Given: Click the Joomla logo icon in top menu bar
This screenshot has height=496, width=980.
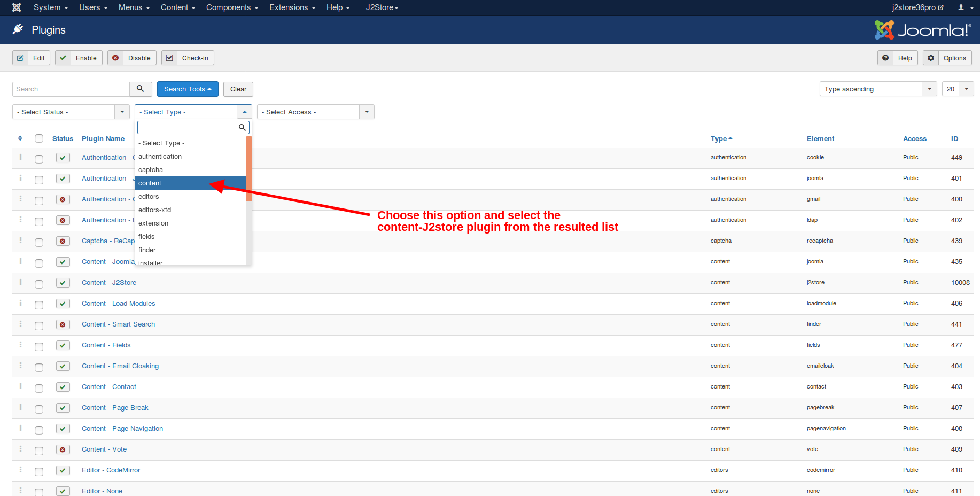Looking at the screenshot, I should point(17,7).
